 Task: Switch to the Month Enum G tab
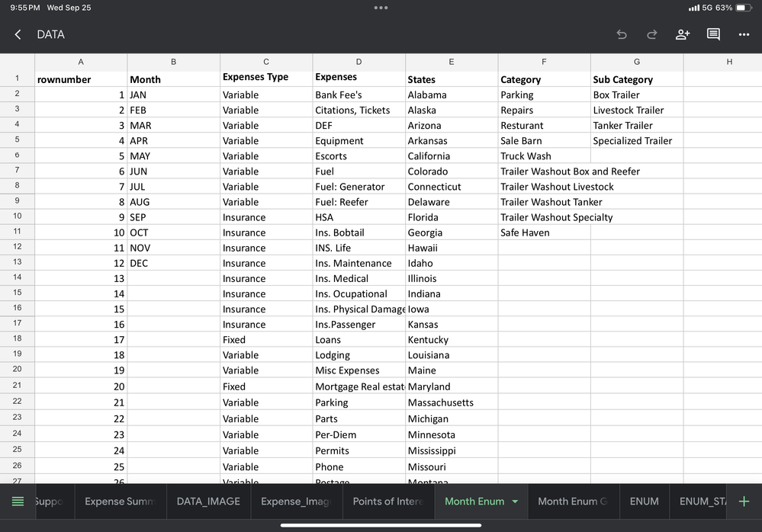coord(574,502)
